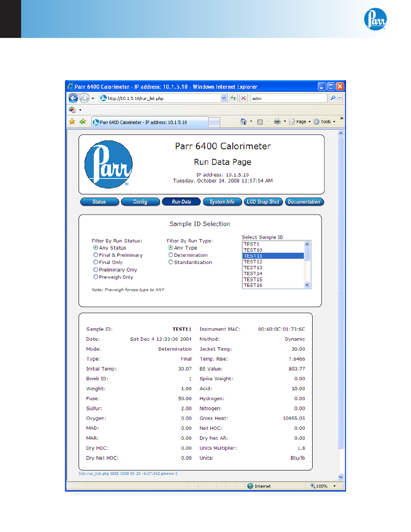Select TEST14 in Sample ID list

click(273, 274)
